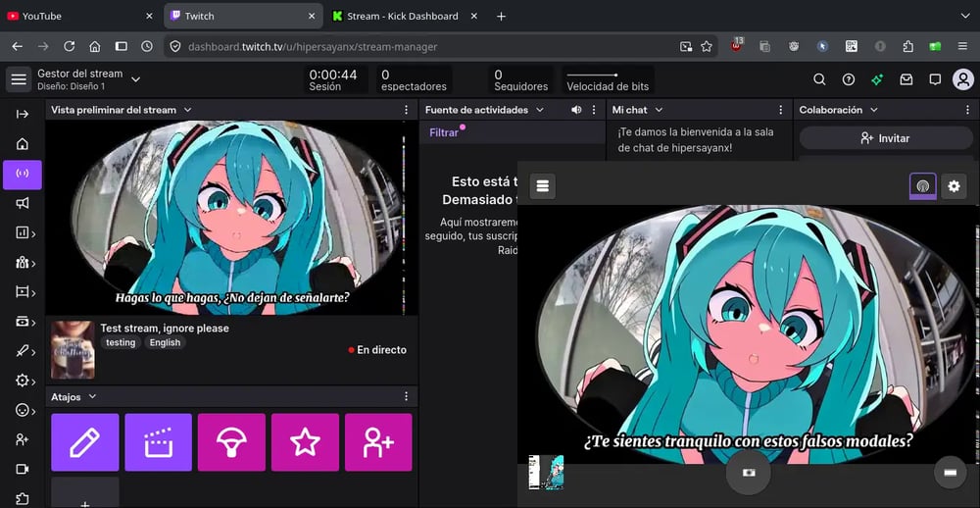Image resolution: width=980 pixels, height=508 pixels.
Task: Open the Firefox application menu
Action: coord(962,46)
